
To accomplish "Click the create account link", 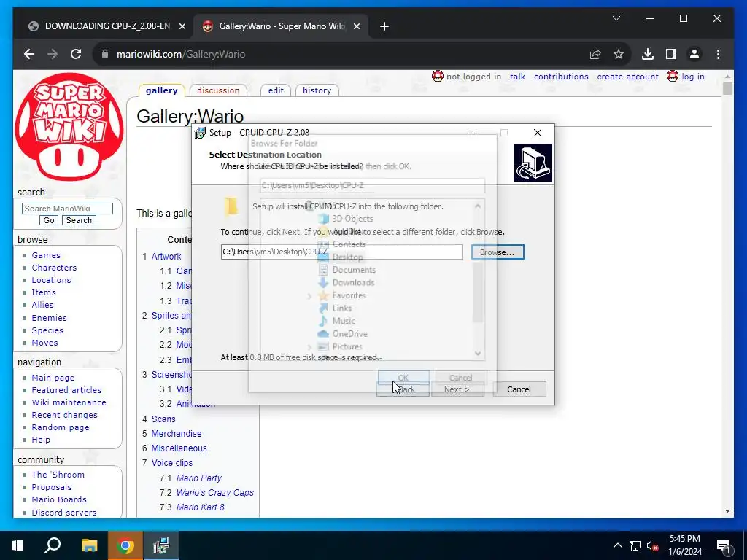I will coord(628,77).
